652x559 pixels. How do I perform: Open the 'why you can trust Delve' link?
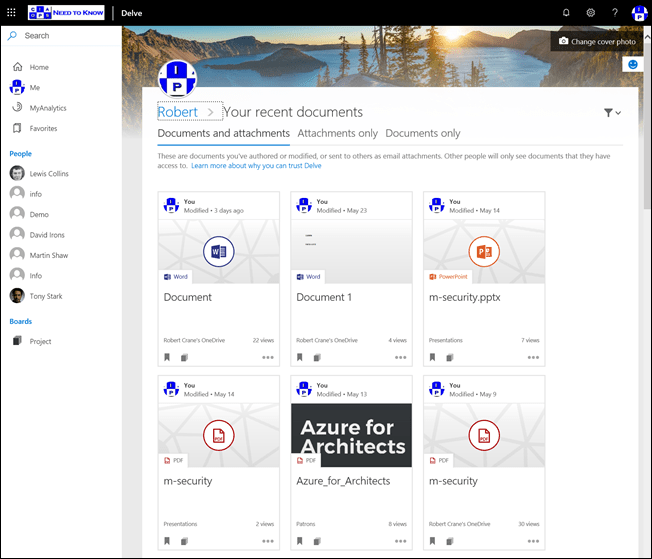[256, 165]
